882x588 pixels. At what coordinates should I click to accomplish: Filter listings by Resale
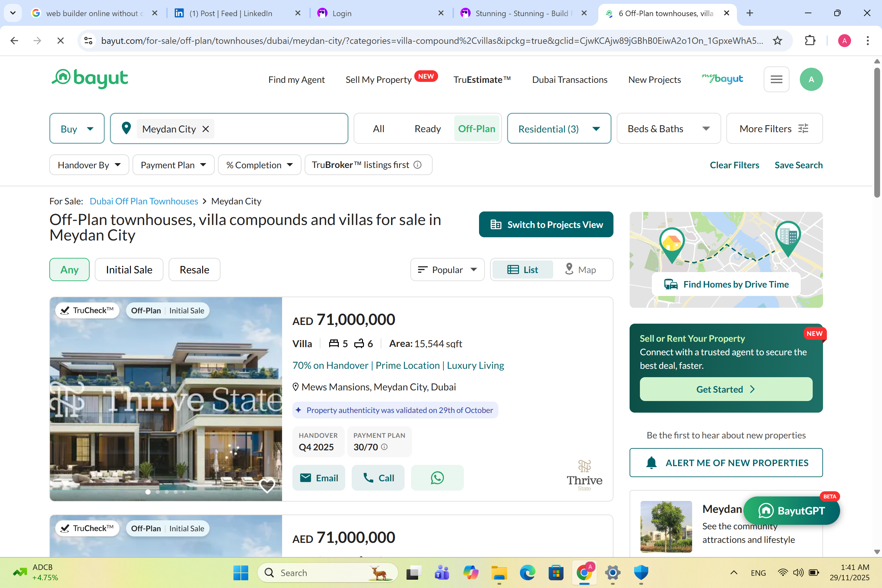click(x=194, y=269)
